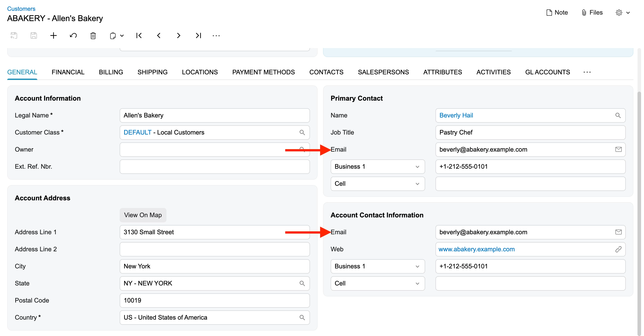Click the View On Map button

pos(143,215)
